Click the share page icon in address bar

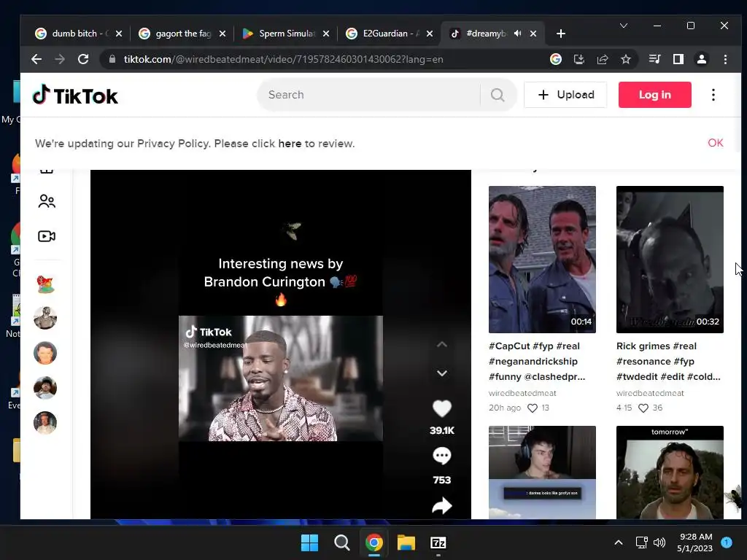(x=602, y=59)
